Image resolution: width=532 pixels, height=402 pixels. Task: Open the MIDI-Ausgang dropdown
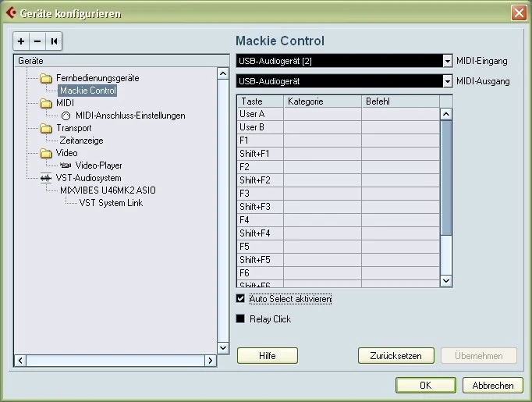(447, 81)
